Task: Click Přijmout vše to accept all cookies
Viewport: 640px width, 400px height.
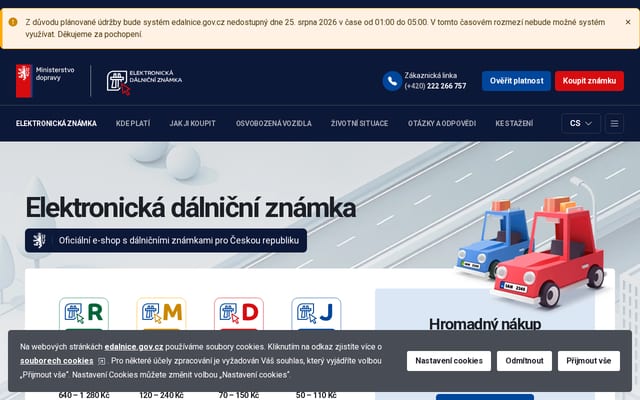Action: 589,361
